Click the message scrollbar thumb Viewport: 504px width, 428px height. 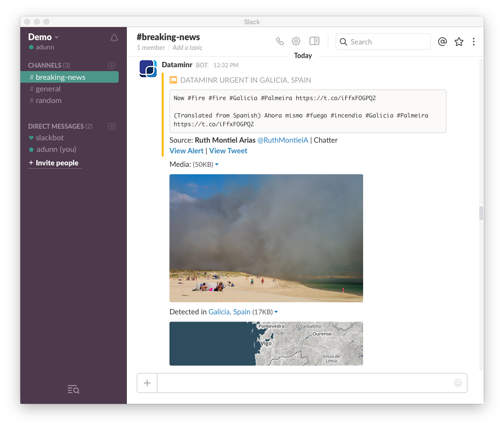(x=481, y=213)
